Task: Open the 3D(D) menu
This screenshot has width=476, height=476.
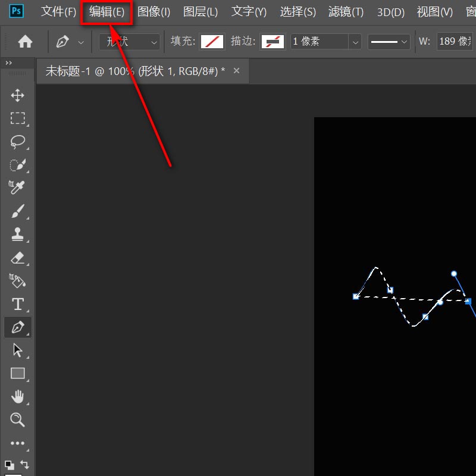Action: pos(391,12)
